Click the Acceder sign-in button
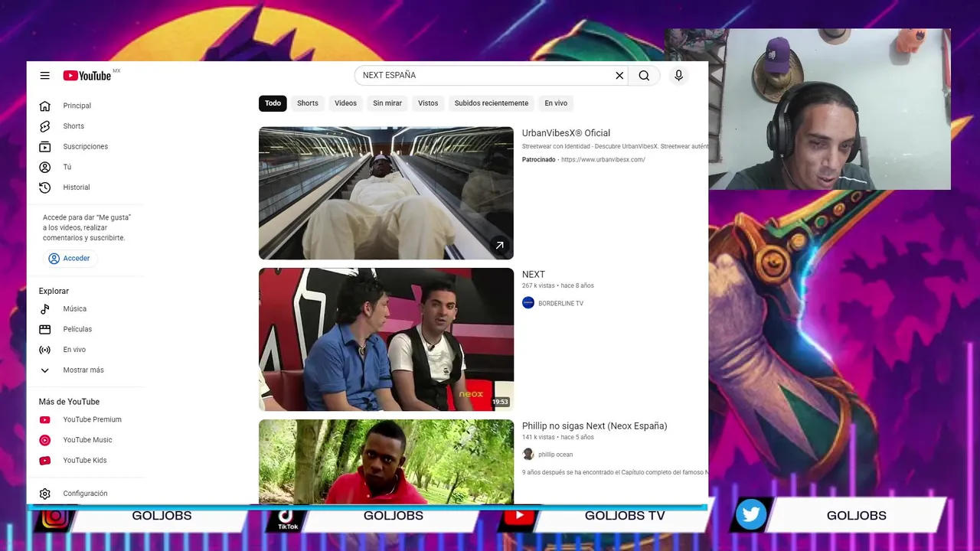Image resolution: width=980 pixels, height=551 pixels. tap(70, 259)
